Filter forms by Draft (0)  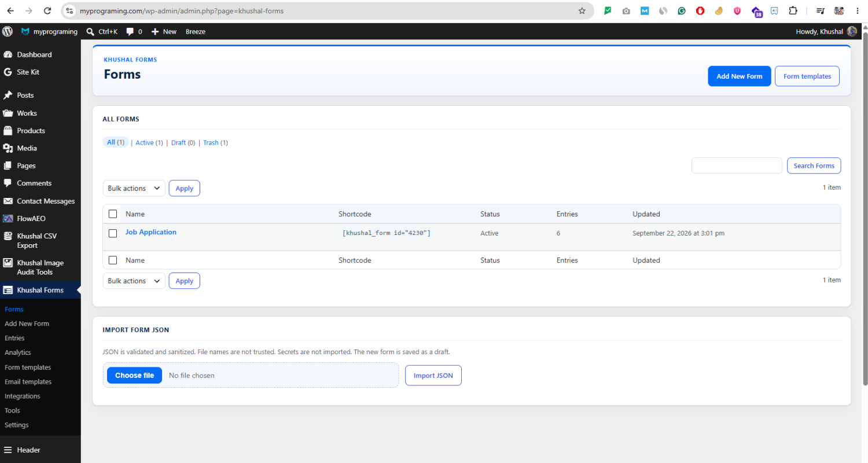pos(183,142)
